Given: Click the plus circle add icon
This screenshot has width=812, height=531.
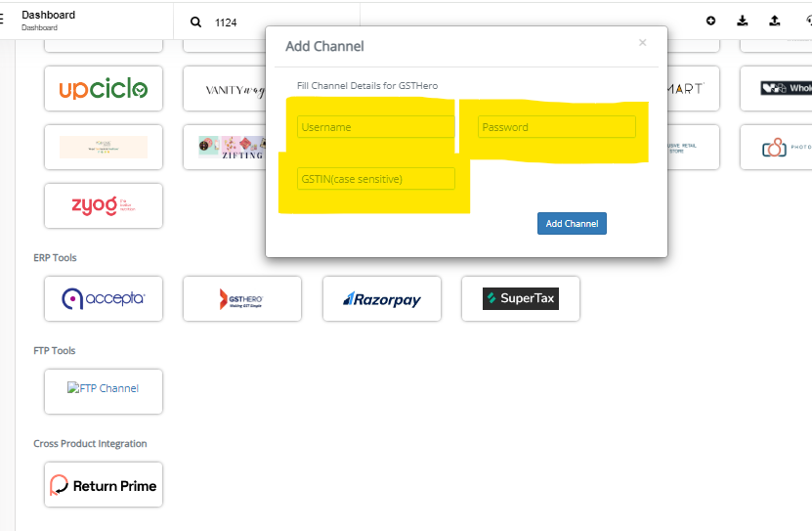Looking at the screenshot, I should (710, 21).
